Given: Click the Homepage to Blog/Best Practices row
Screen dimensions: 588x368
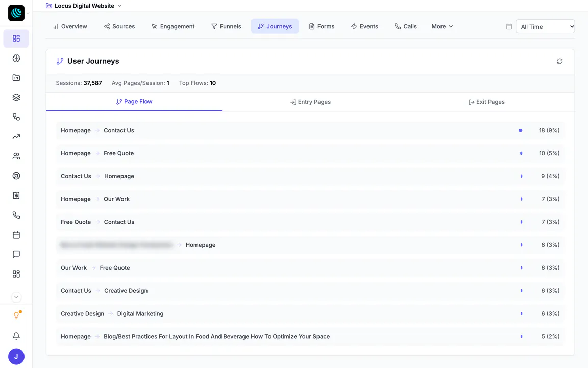Looking at the screenshot, I should pos(310,337).
